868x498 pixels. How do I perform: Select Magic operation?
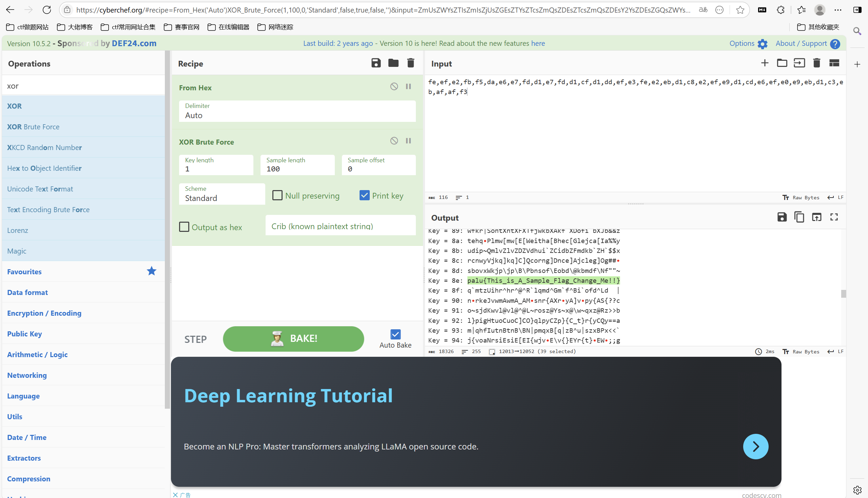click(x=83, y=251)
